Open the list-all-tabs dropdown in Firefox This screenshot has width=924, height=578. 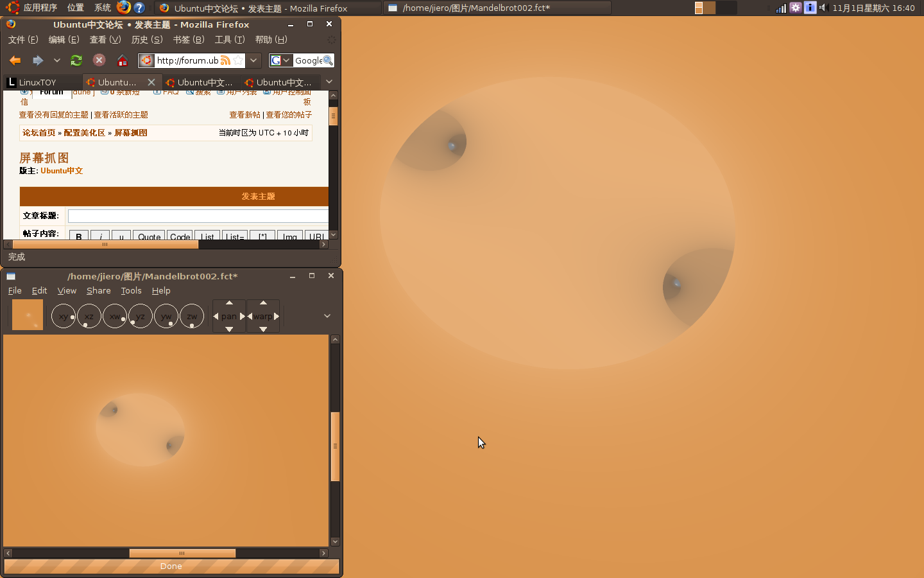point(329,82)
